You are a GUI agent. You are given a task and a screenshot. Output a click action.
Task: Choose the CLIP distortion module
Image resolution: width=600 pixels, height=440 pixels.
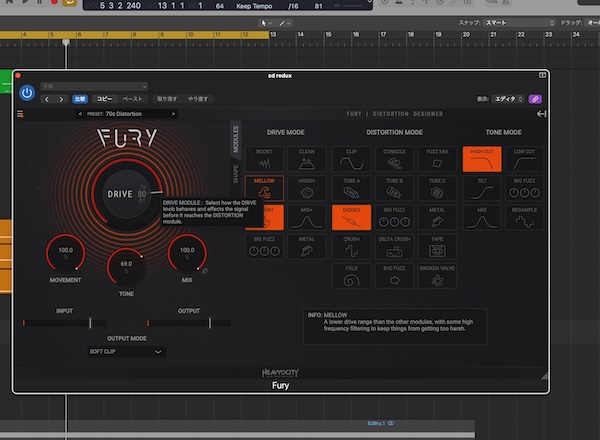[x=351, y=159]
